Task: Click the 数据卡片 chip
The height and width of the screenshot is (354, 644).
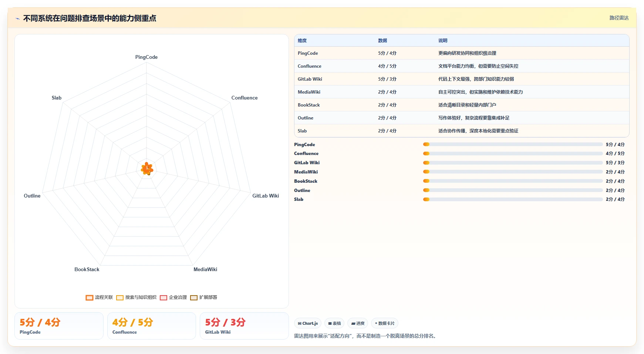Action: click(x=385, y=323)
